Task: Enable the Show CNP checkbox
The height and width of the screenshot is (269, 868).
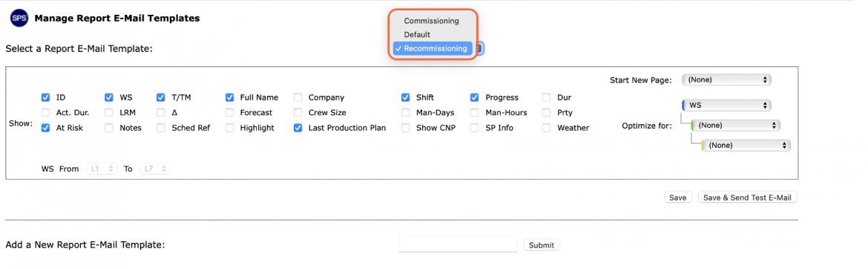Action: coord(406,128)
